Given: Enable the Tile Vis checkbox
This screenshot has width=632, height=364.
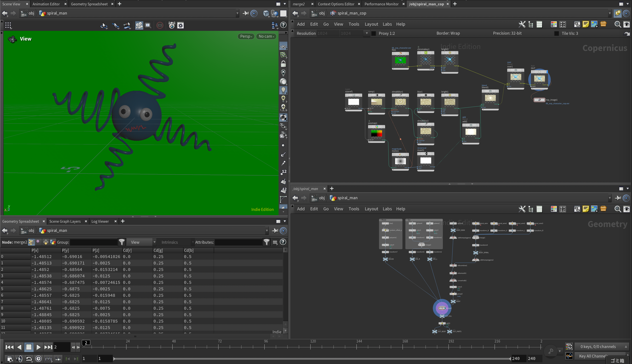Looking at the screenshot, I should [x=556, y=34].
